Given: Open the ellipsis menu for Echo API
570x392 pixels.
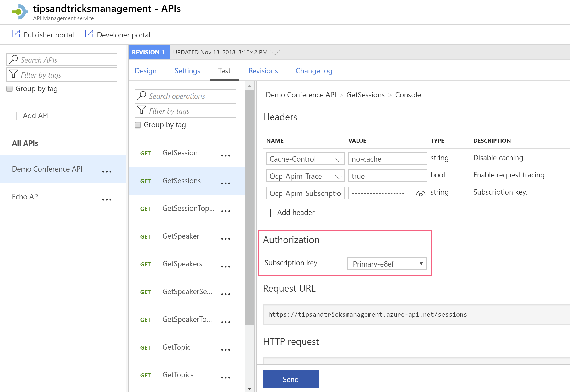Looking at the screenshot, I should [107, 199].
